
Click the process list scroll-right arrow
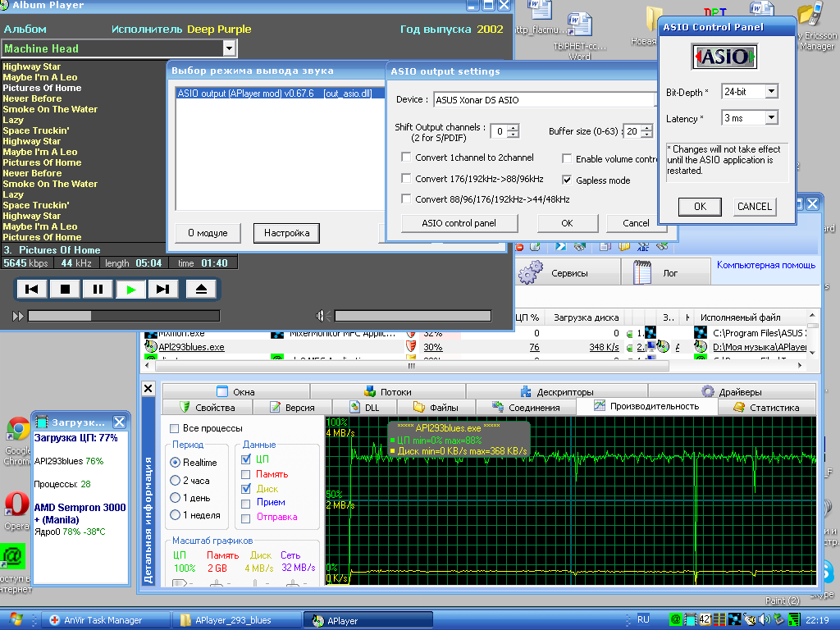click(x=800, y=365)
